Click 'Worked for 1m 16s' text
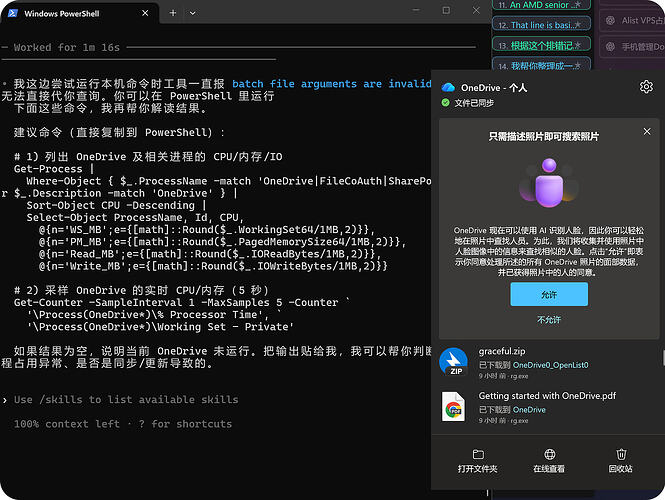The image size is (665, 500). pyautogui.click(x=67, y=47)
